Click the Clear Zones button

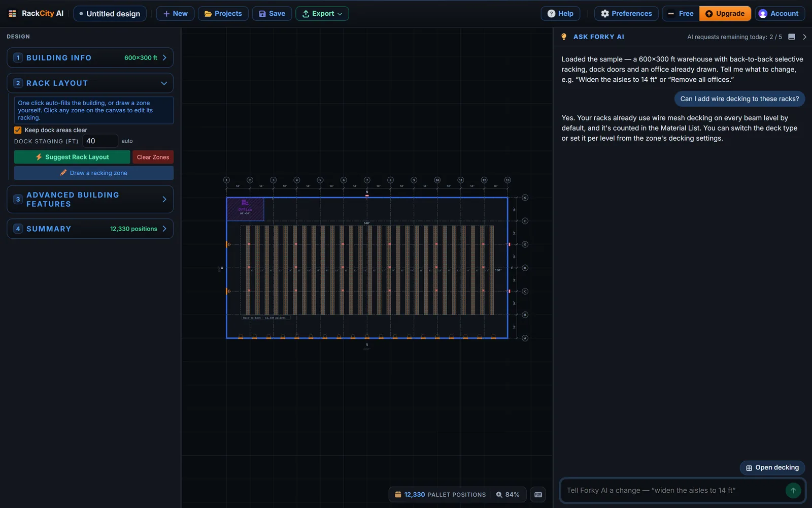pos(153,157)
